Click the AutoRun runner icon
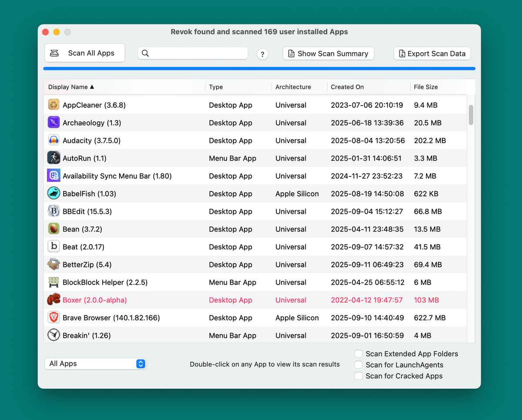The image size is (522, 420). click(54, 158)
